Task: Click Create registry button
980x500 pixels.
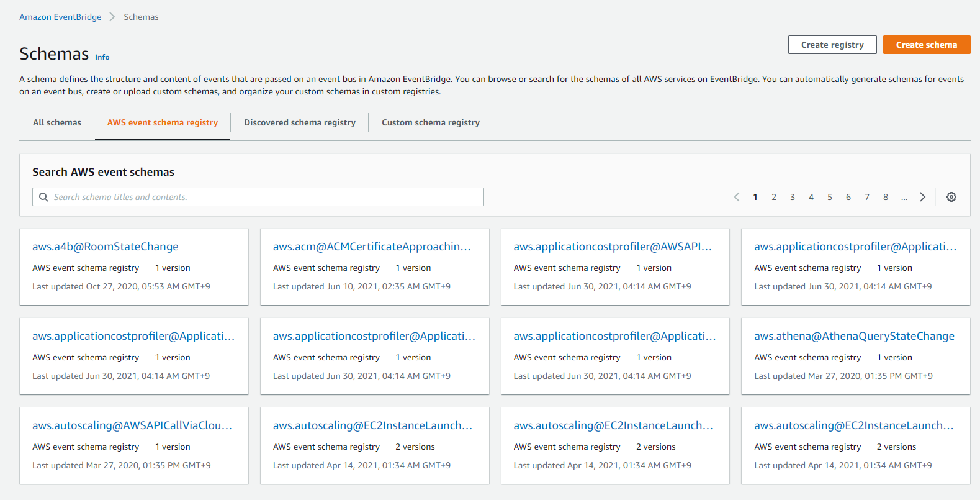Action: (x=832, y=45)
